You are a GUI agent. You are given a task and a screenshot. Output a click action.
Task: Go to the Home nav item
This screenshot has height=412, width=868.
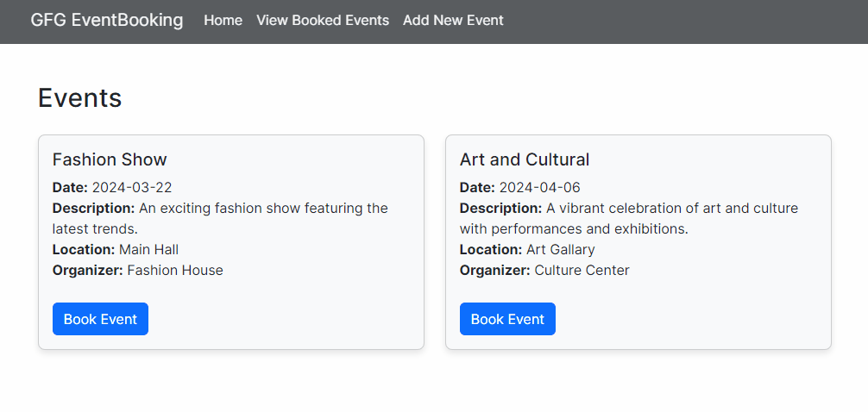click(223, 20)
